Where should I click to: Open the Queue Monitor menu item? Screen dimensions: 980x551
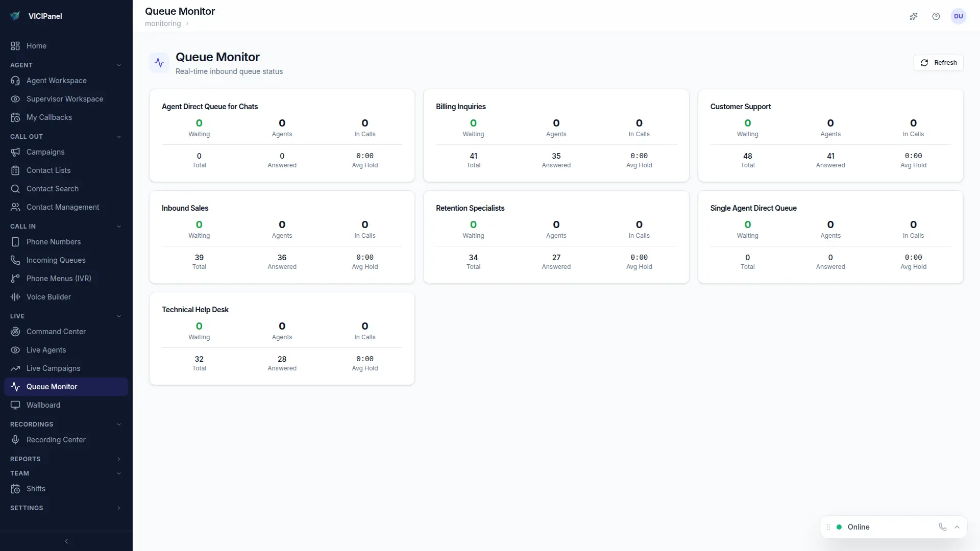[51, 387]
